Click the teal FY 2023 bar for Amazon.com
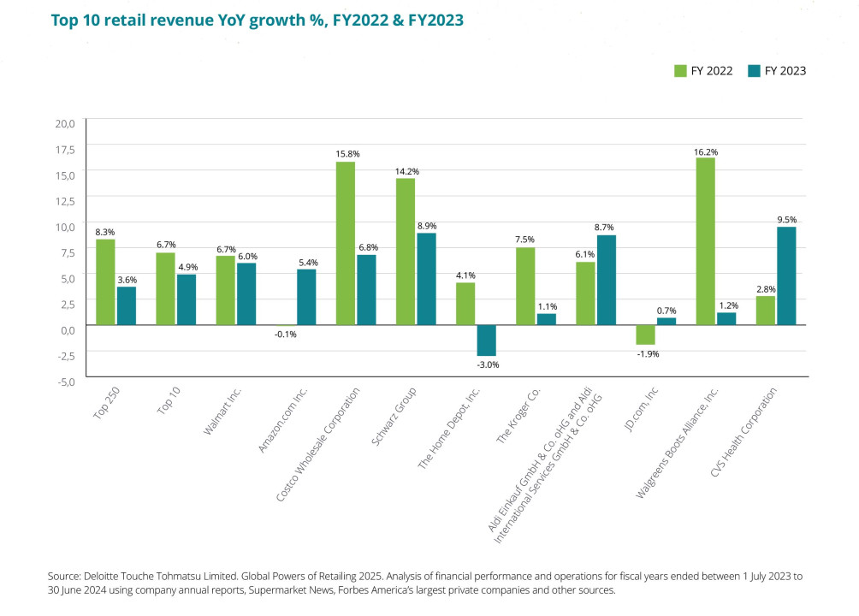This screenshot has height=616, width=859. click(x=306, y=297)
